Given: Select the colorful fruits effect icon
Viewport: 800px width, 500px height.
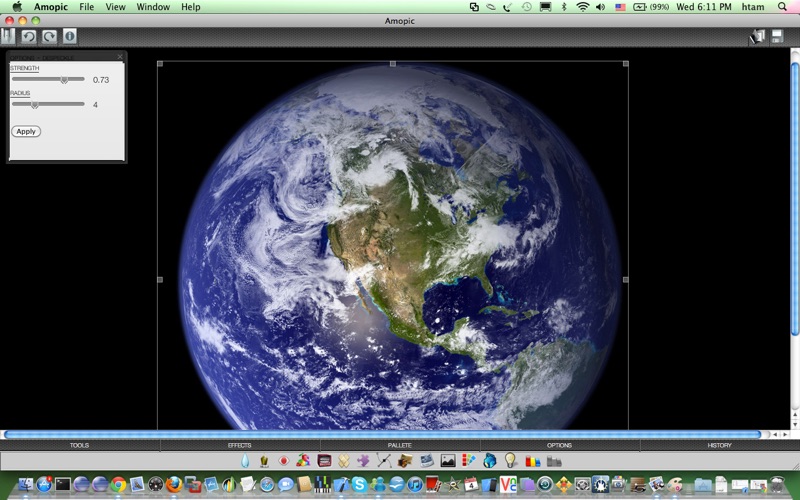Looking at the screenshot, I should tap(303, 461).
